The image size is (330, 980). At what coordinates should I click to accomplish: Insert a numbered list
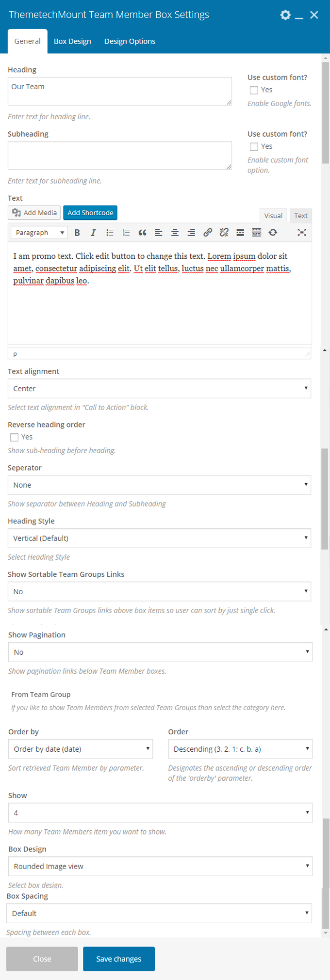tap(126, 233)
